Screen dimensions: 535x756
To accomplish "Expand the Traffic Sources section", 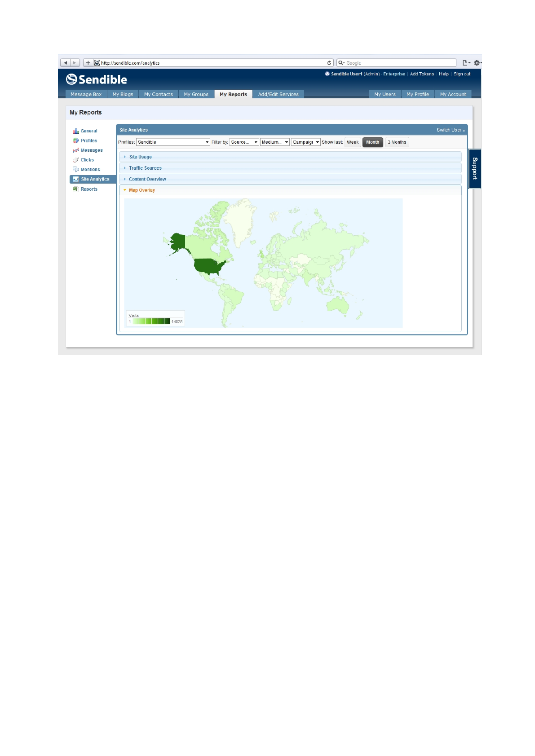I will tap(290, 168).
